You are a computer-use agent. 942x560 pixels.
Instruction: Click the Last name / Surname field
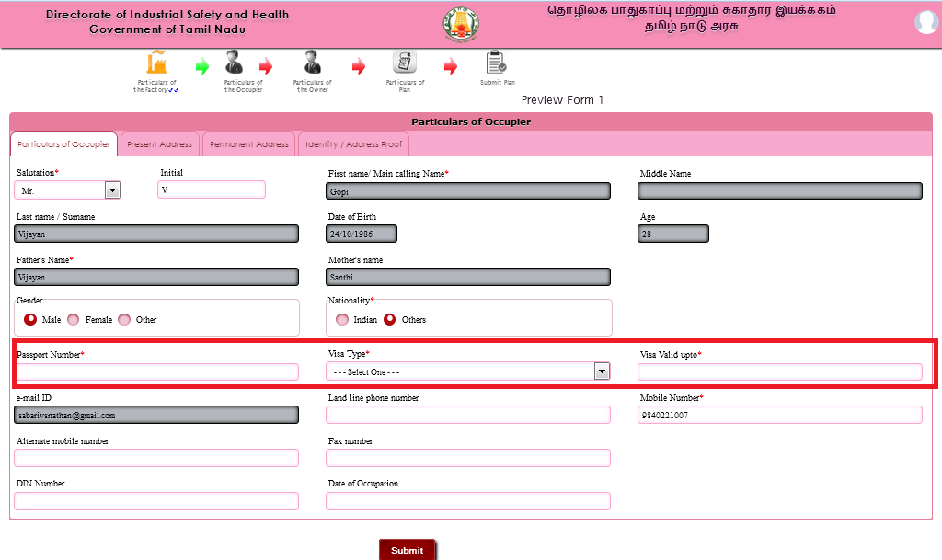156,234
